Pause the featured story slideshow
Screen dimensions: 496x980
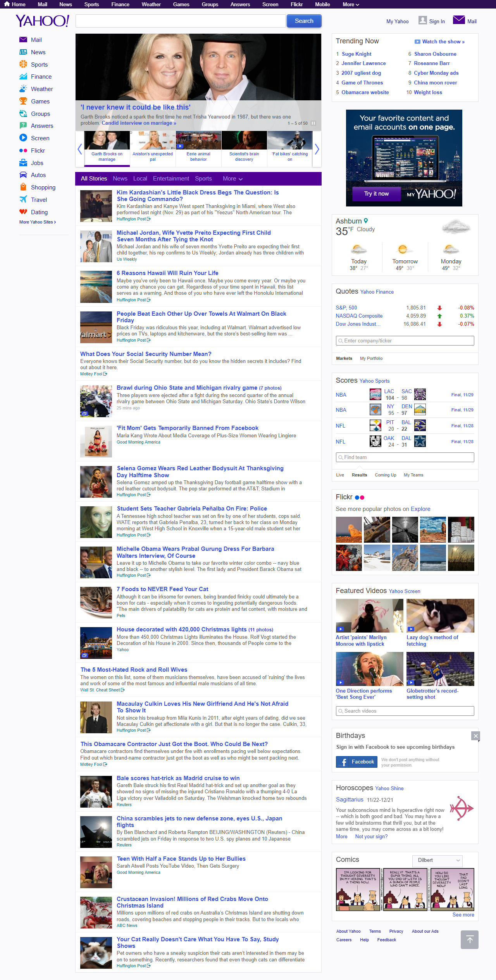313,123
